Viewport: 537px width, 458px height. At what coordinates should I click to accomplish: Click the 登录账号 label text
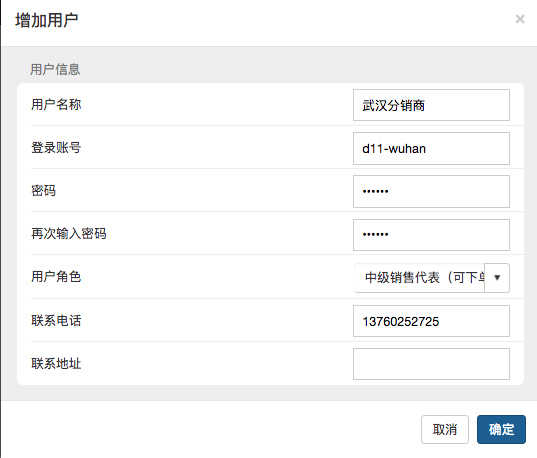click(56, 148)
